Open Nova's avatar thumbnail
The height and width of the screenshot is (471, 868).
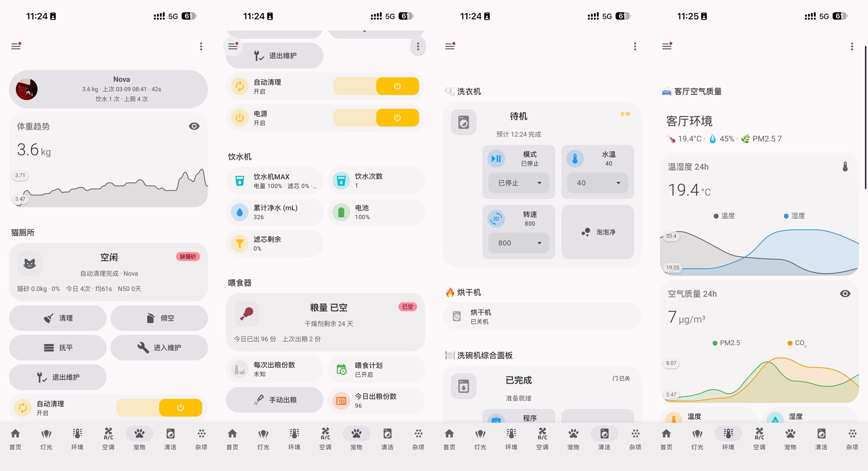pyautogui.click(x=26, y=89)
